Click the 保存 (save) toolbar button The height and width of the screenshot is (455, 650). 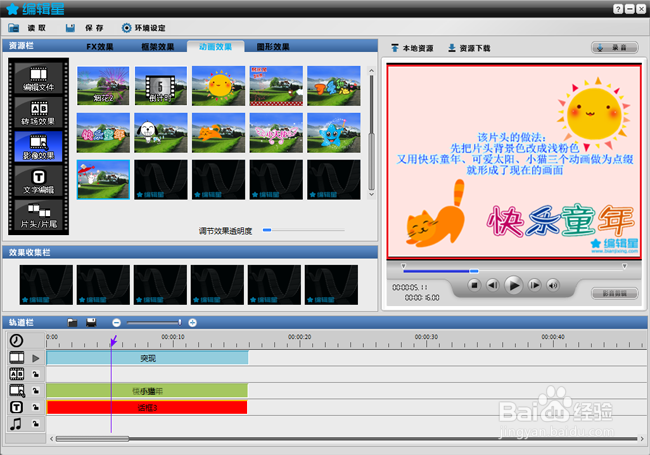click(x=85, y=28)
